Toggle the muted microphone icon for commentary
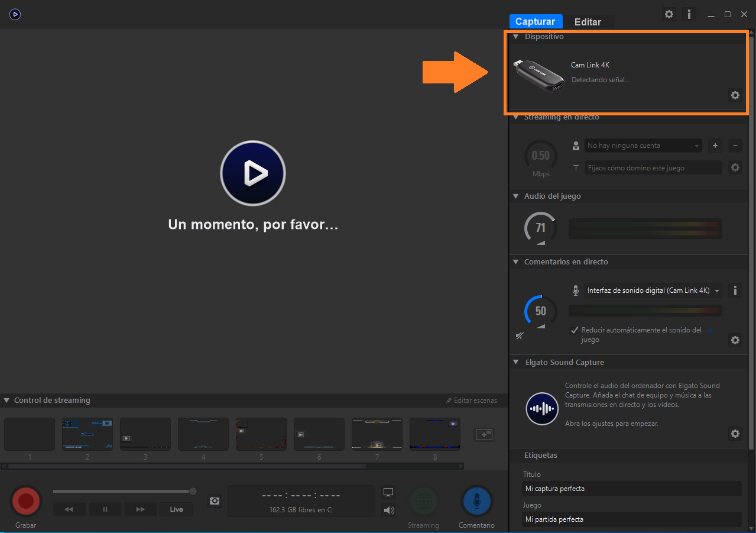 520,336
